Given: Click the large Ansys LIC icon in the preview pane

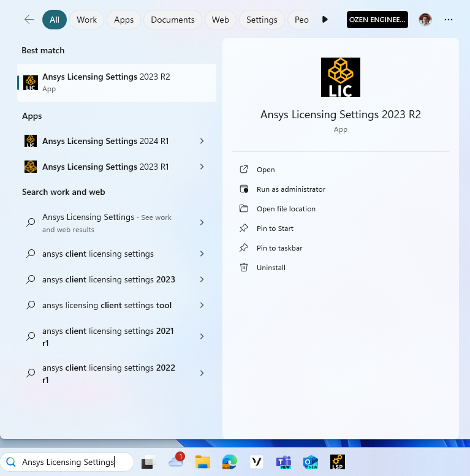Looking at the screenshot, I should [340, 77].
